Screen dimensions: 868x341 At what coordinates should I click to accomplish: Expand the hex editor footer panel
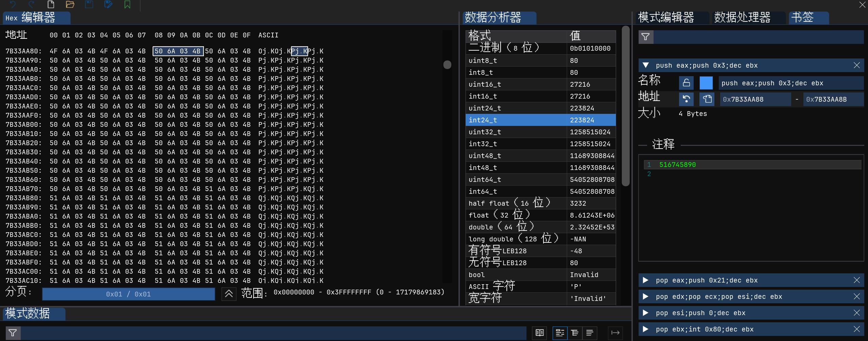pos(229,294)
